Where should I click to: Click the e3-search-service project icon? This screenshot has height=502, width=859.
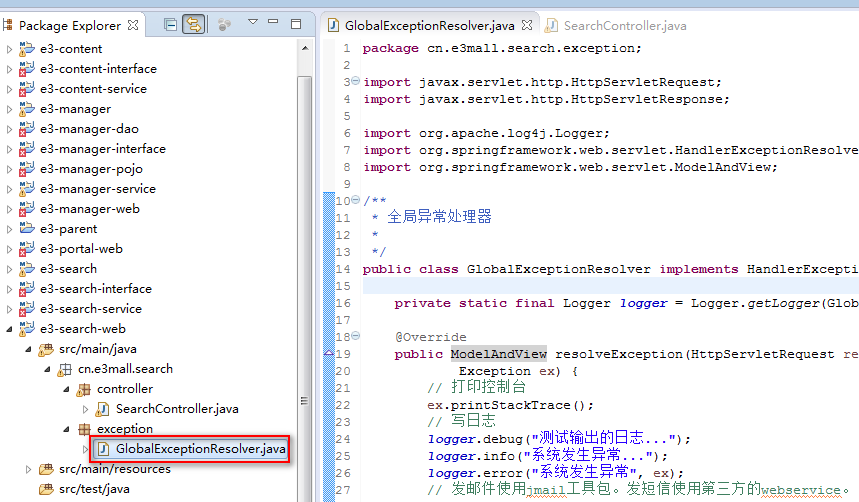[27, 309]
